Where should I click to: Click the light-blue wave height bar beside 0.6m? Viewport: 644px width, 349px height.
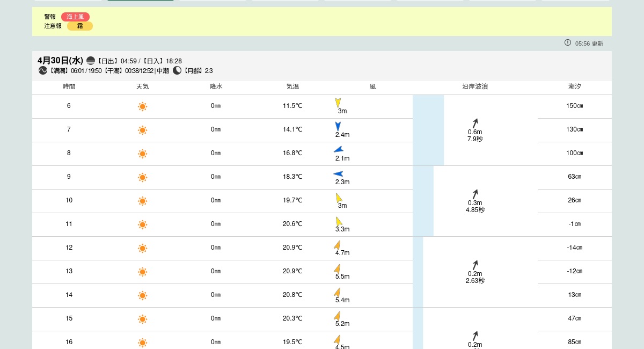click(x=428, y=130)
